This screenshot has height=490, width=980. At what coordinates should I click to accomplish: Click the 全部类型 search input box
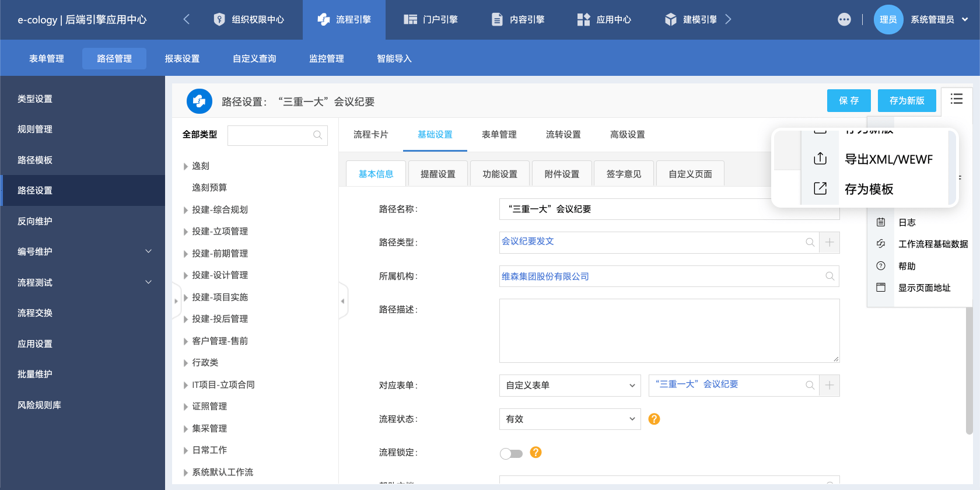click(278, 135)
